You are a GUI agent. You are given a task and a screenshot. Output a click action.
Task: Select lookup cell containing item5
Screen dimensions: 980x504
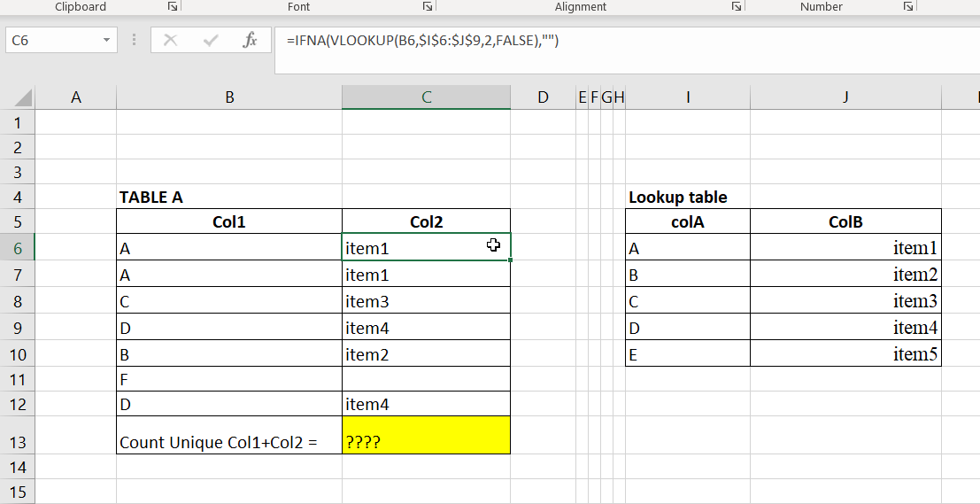845,354
